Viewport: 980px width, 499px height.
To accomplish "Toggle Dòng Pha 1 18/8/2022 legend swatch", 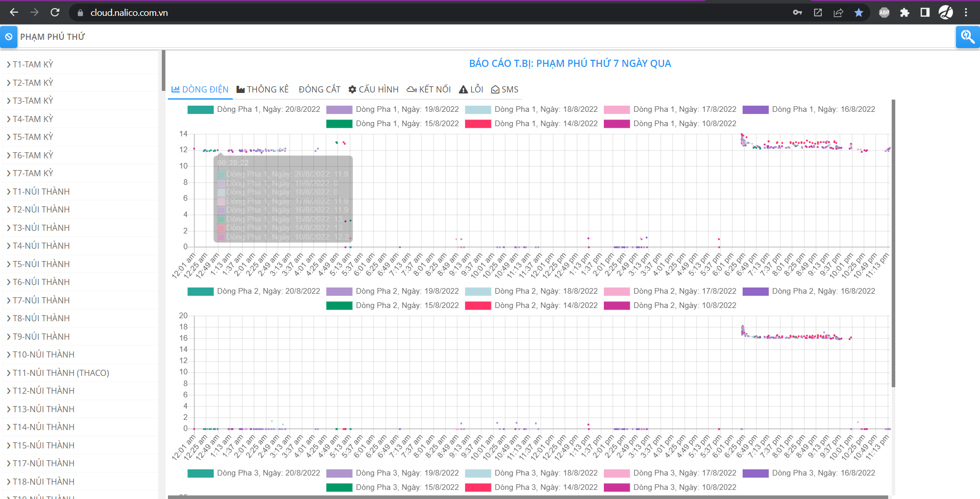I will click(x=478, y=109).
